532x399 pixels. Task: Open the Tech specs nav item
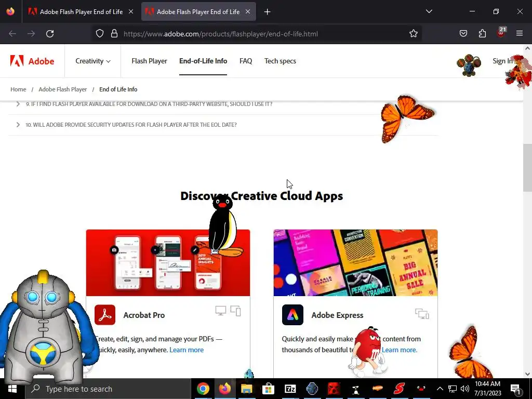pyautogui.click(x=280, y=61)
